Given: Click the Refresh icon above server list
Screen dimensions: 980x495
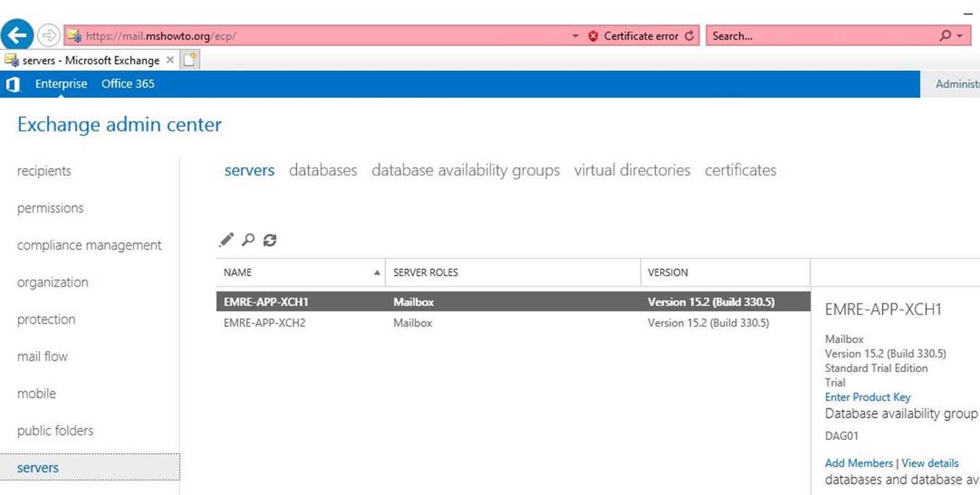Looking at the screenshot, I should pyautogui.click(x=269, y=240).
